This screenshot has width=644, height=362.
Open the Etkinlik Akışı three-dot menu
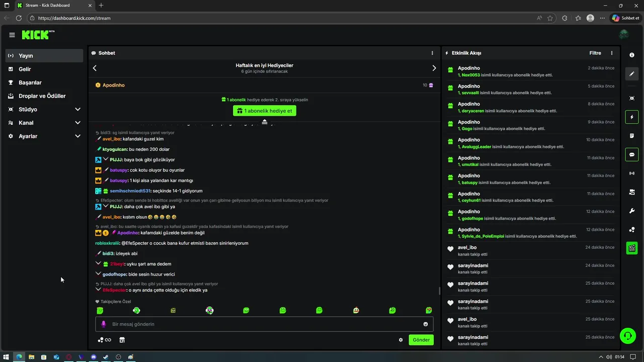612,53
